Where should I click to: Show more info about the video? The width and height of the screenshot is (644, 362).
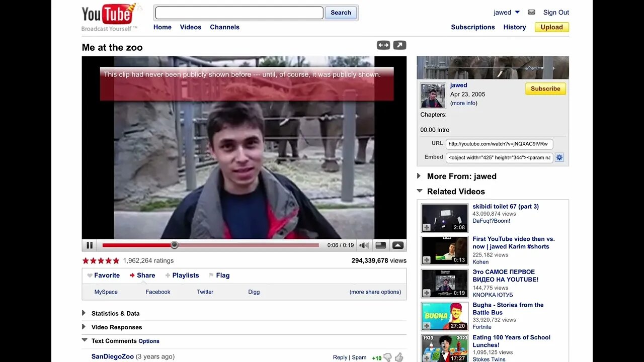click(x=464, y=103)
